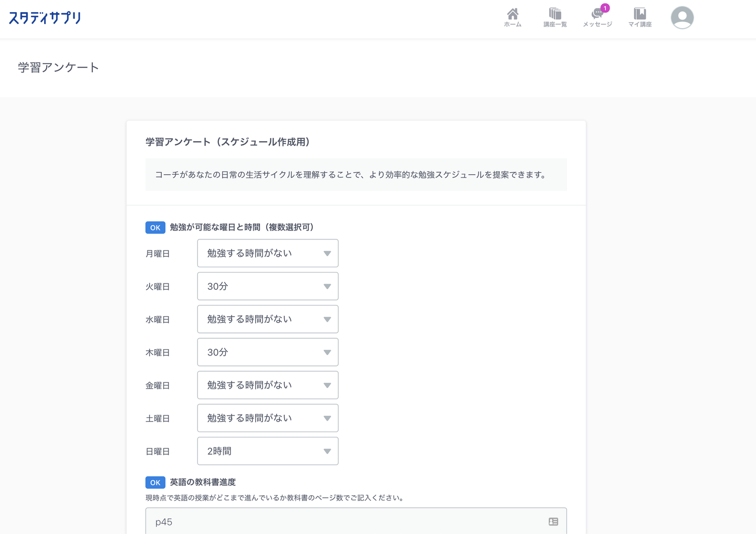
Task: Change the Thursday study time selection
Action: [x=268, y=352]
